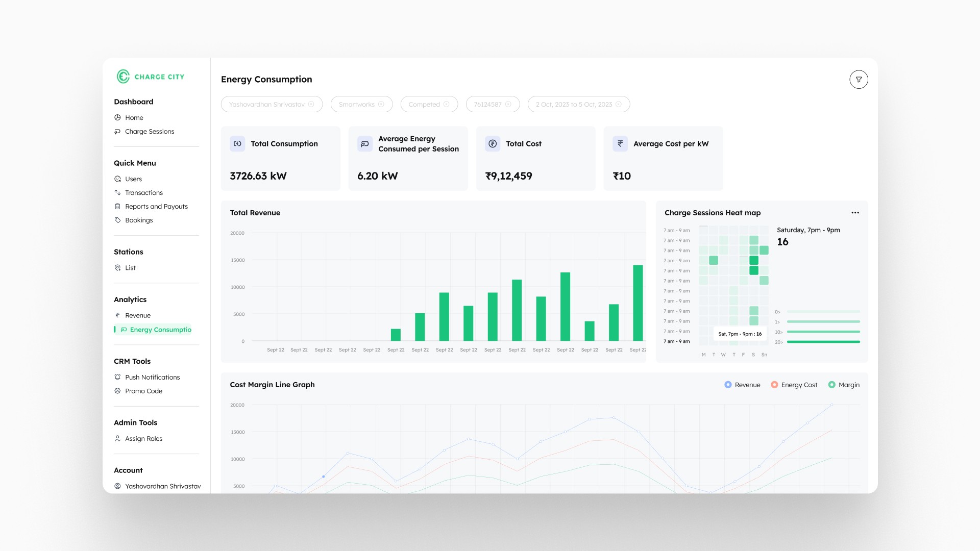Screen dimensions: 980x551
Task: Open the filter icon button
Action: pos(859,80)
